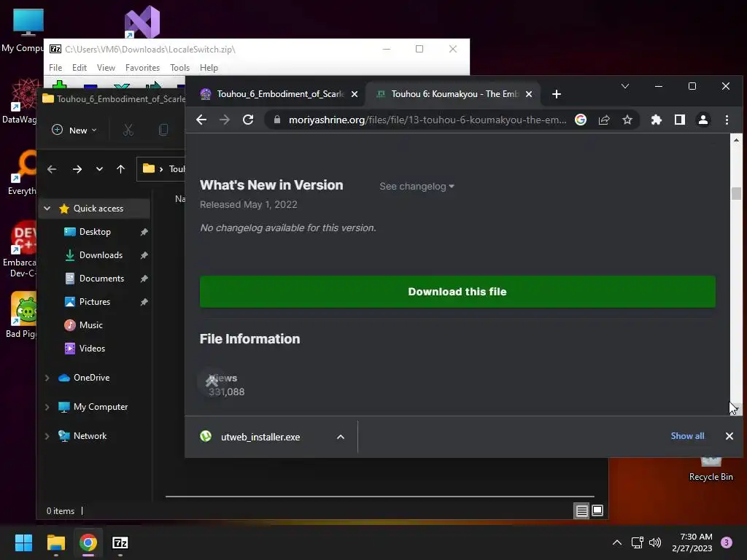
Task: Open View menu in 7-Zip
Action: point(106,68)
